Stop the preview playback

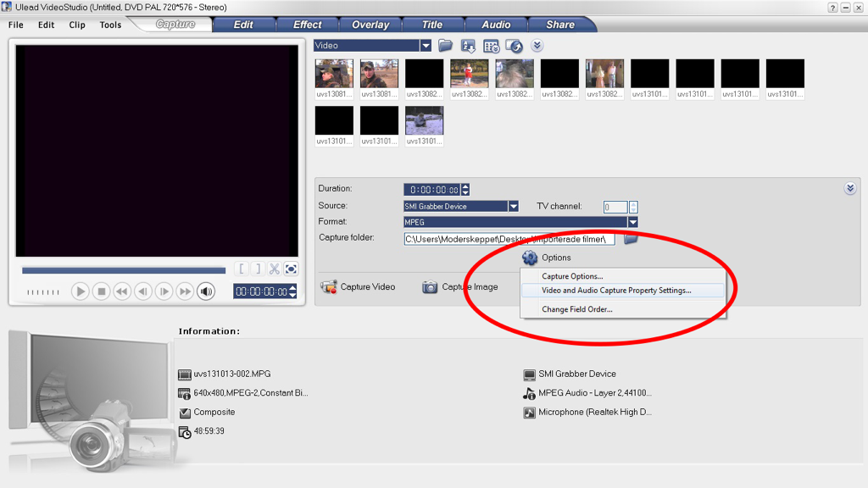pos(102,291)
